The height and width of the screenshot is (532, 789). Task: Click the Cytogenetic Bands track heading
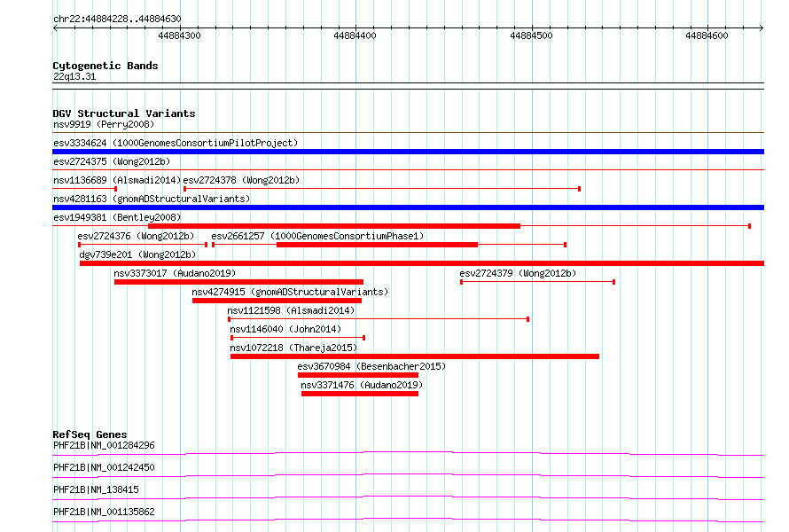(x=105, y=66)
